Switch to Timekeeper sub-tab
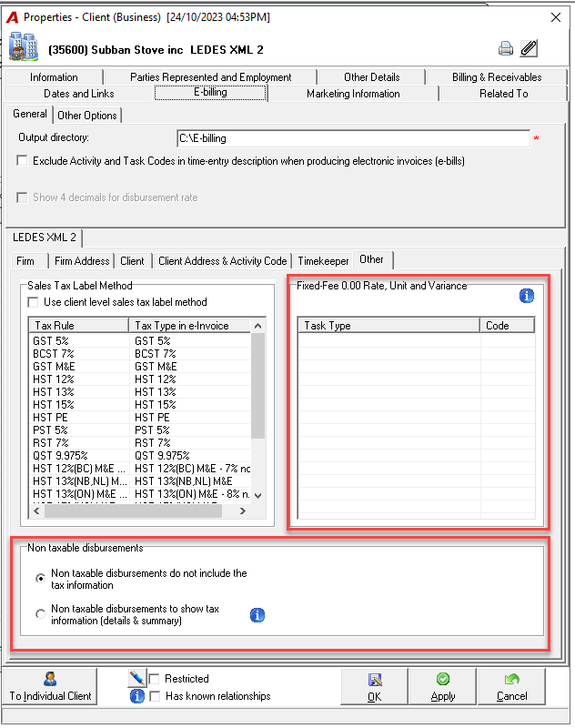575x728 pixels. [x=324, y=261]
